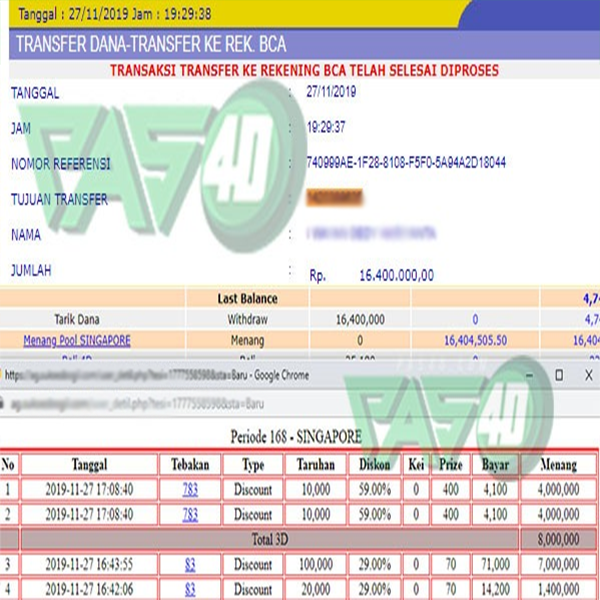The width and height of the screenshot is (600, 600).
Task: Click tebakan 83 link in row 4
Action: pyautogui.click(x=190, y=589)
